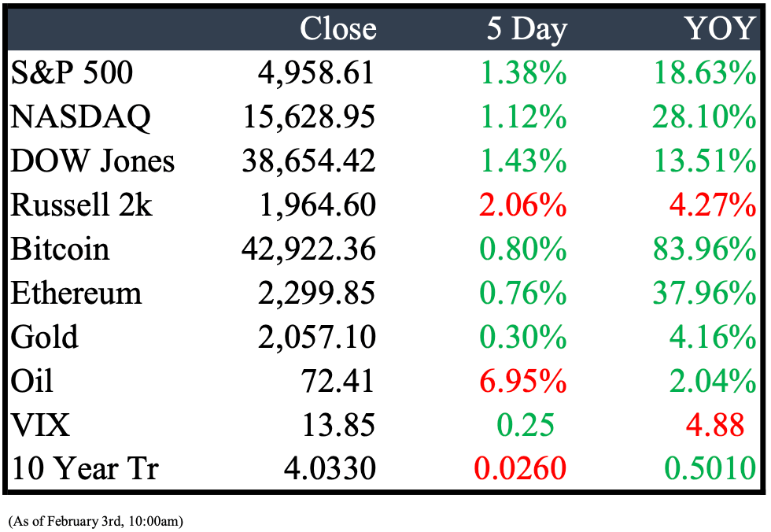Viewport: 771px width, 532px height.
Task: Select VIX YOY value 4.88
Action: [715, 425]
